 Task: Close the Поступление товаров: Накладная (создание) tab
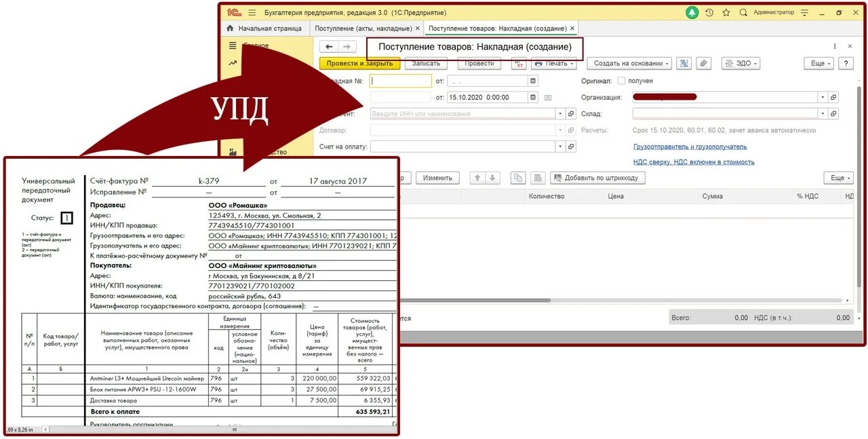click(x=572, y=28)
